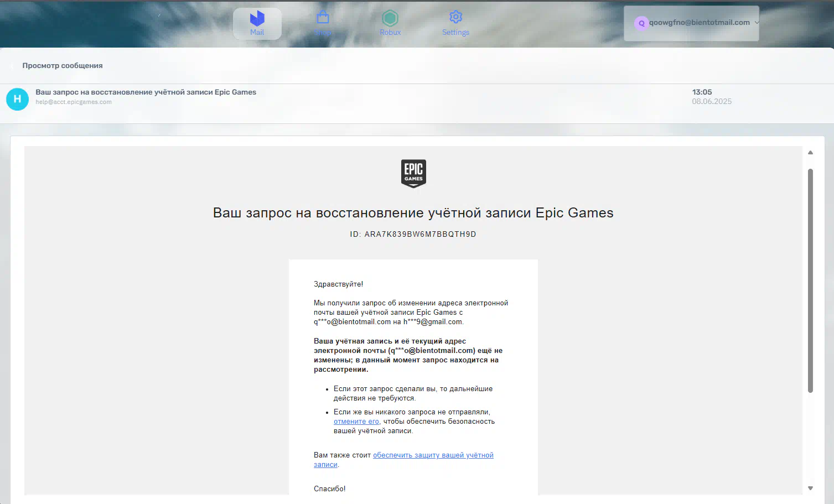Click the 'Здравствуйте!' greeting text
This screenshot has width=834, height=504.
(x=338, y=284)
